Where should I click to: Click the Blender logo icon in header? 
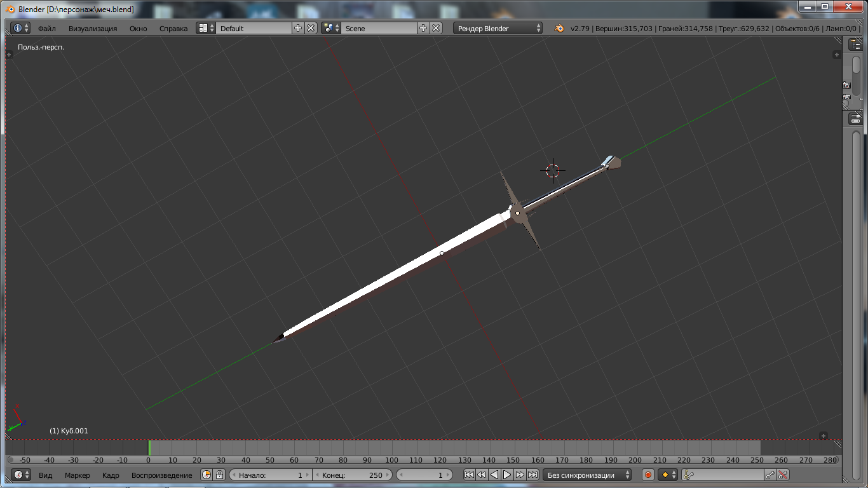(559, 28)
